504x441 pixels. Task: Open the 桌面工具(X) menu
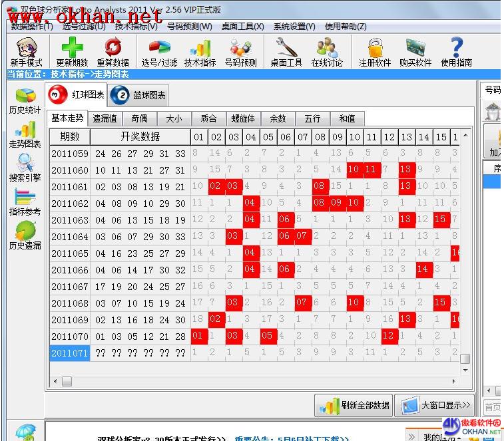(242, 27)
